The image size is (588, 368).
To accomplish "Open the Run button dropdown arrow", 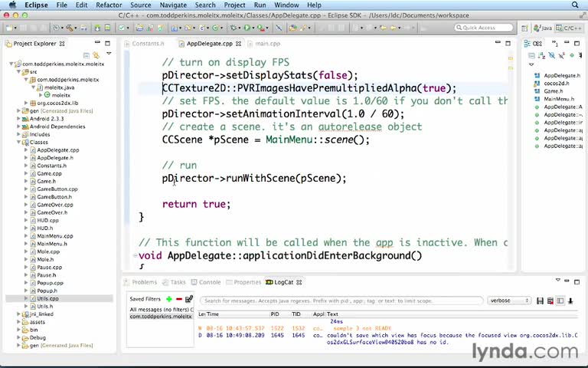I will pyautogui.click(x=253, y=28).
